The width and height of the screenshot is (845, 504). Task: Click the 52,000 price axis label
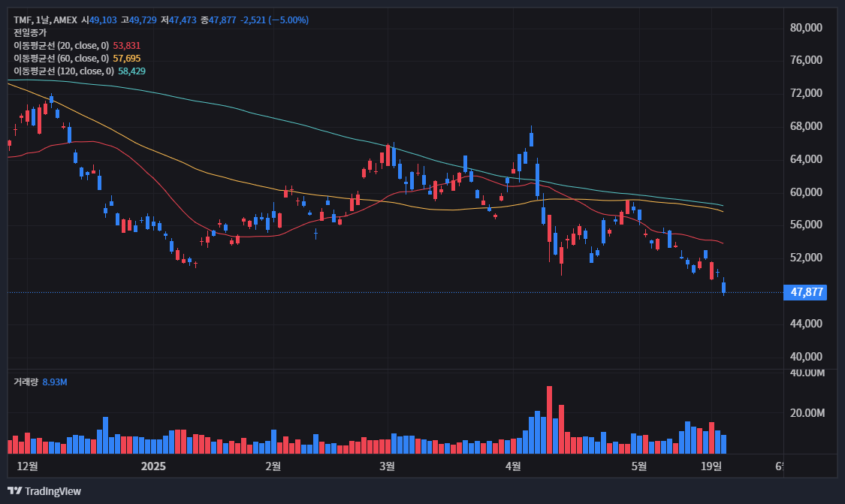(806, 258)
